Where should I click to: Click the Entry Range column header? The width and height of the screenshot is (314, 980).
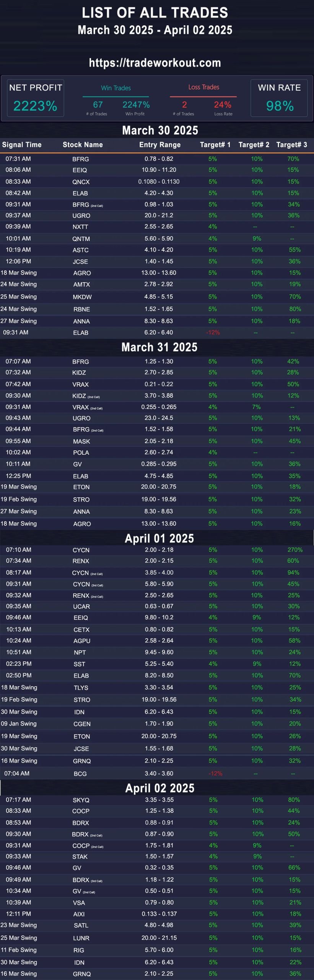pyautogui.click(x=160, y=145)
